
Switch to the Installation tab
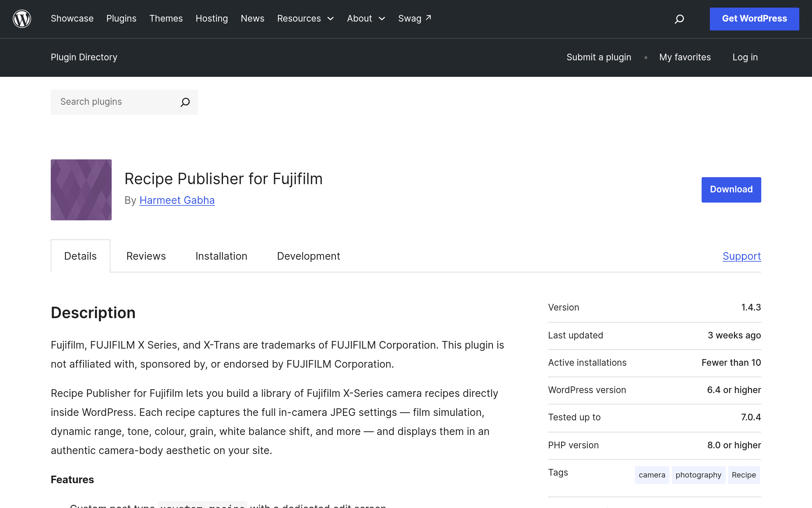tap(221, 256)
